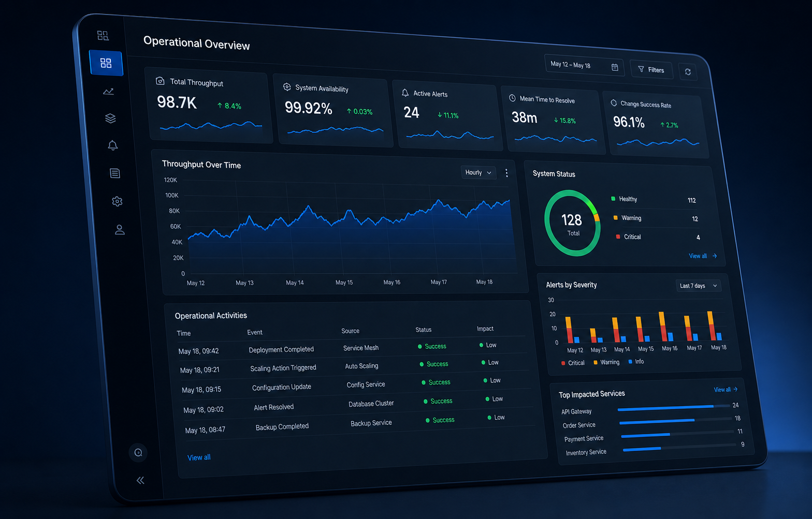The image size is (812, 519).
Task: Click the Mean Time to Resolve clock icon
Action: tap(512, 98)
